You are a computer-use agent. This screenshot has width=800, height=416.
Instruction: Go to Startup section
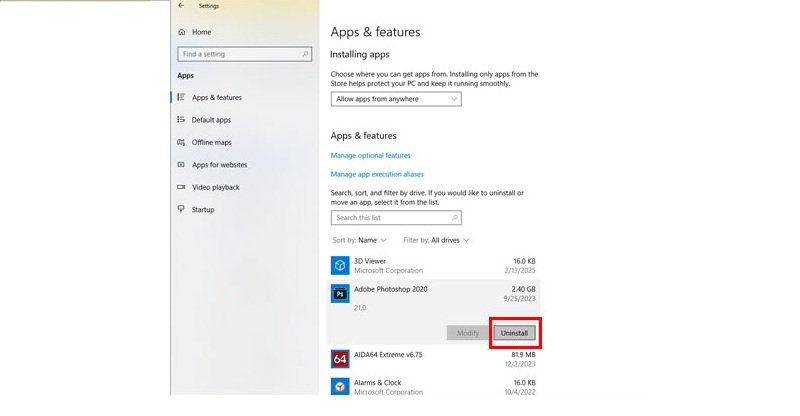[x=203, y=210]
